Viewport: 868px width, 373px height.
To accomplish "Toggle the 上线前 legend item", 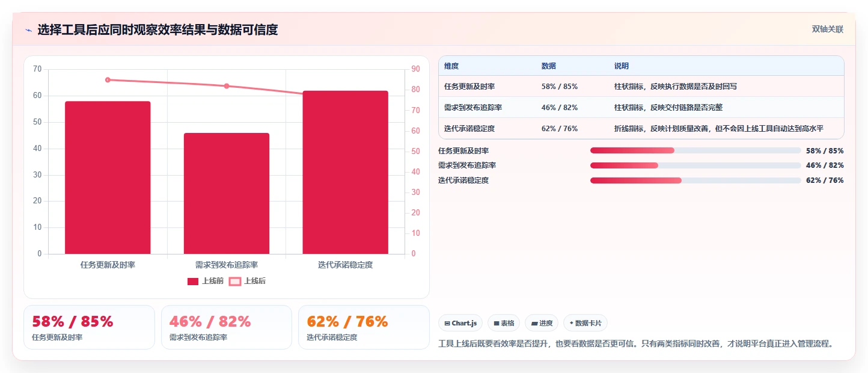I will (x=206, y=281).
